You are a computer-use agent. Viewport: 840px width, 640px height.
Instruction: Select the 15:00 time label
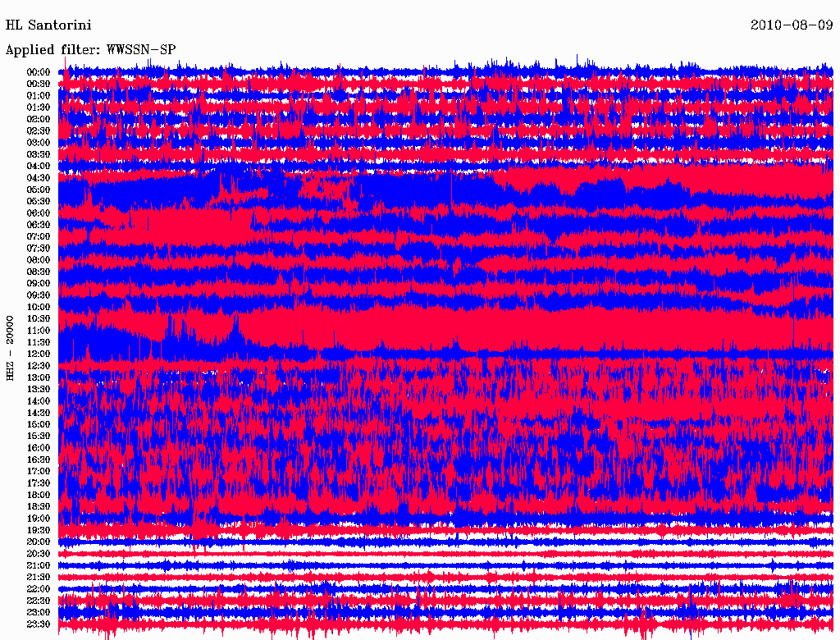[38, 424]
